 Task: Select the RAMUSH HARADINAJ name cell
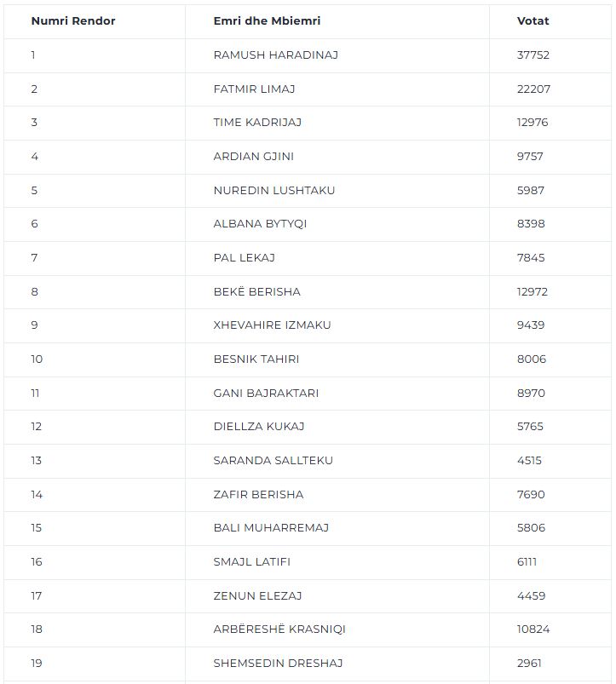(276, 55)
